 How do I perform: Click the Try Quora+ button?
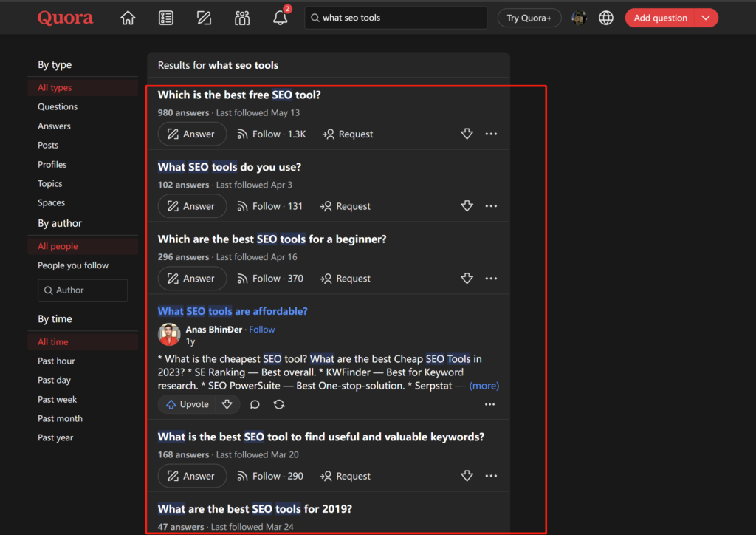(529, 18)
